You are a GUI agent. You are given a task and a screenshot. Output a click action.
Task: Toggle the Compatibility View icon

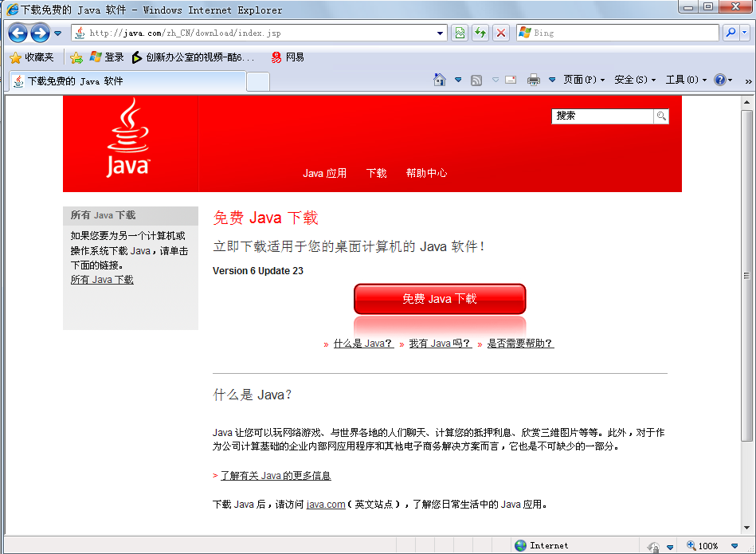[x=460, y=33]
